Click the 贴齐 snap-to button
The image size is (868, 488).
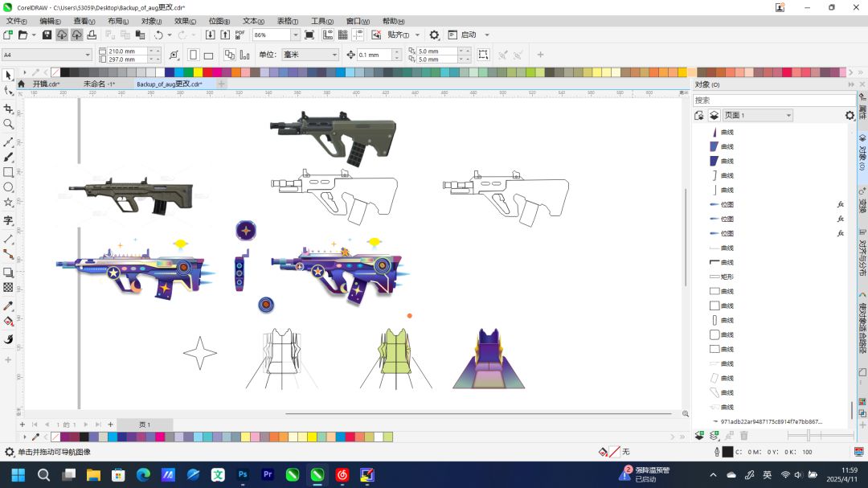tap(398, 35)
